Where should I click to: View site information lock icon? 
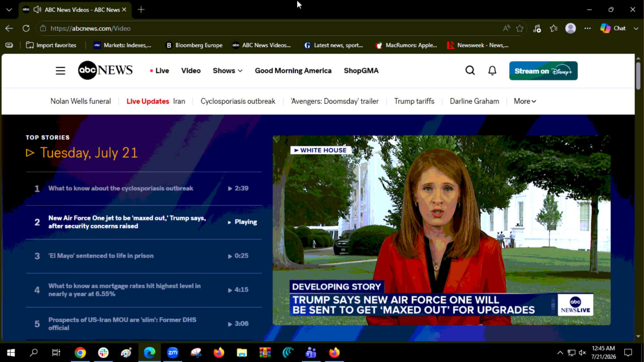tap(43, 28)
